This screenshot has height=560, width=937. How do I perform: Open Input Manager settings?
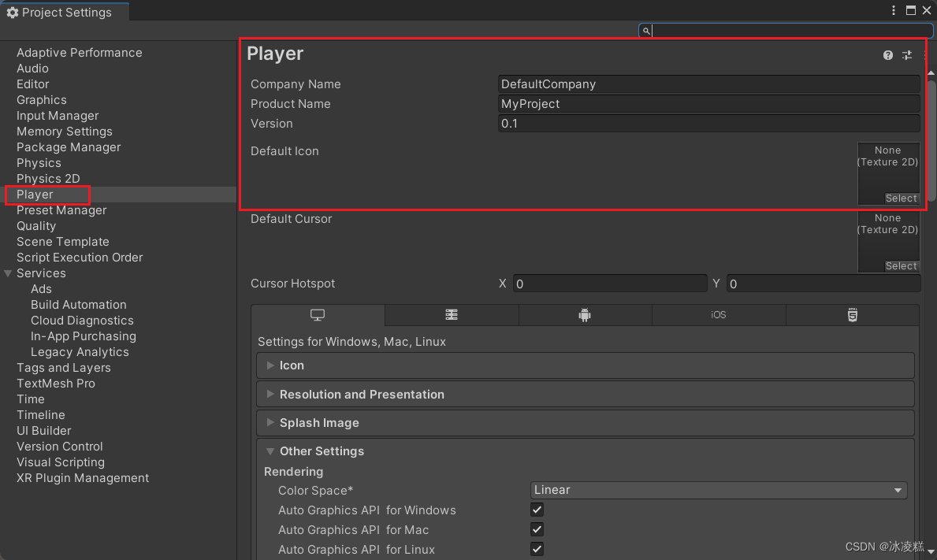click(x=58, y=116)
